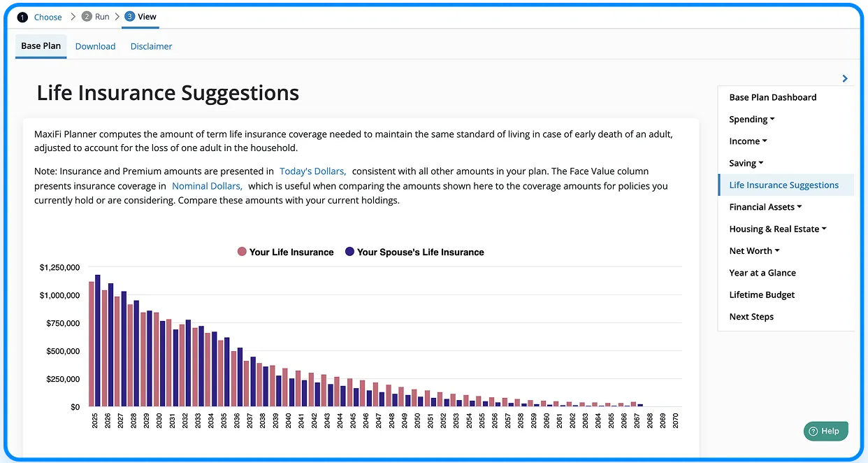Expand the Net Worth dropdown
Screen dimensions: 868x463
[754, 250]
